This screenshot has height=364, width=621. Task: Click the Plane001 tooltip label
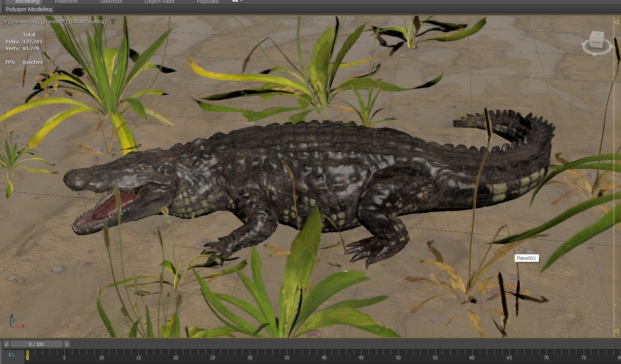(x=526, y=258)
